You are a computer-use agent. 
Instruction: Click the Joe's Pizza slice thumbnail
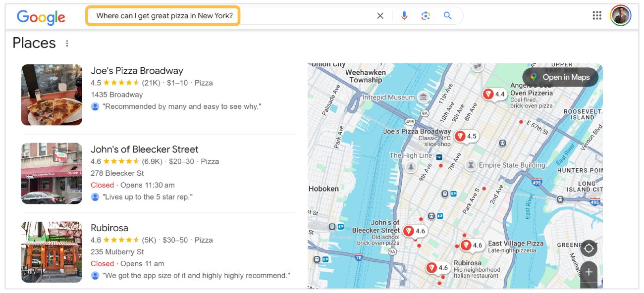tap(52, 95)
